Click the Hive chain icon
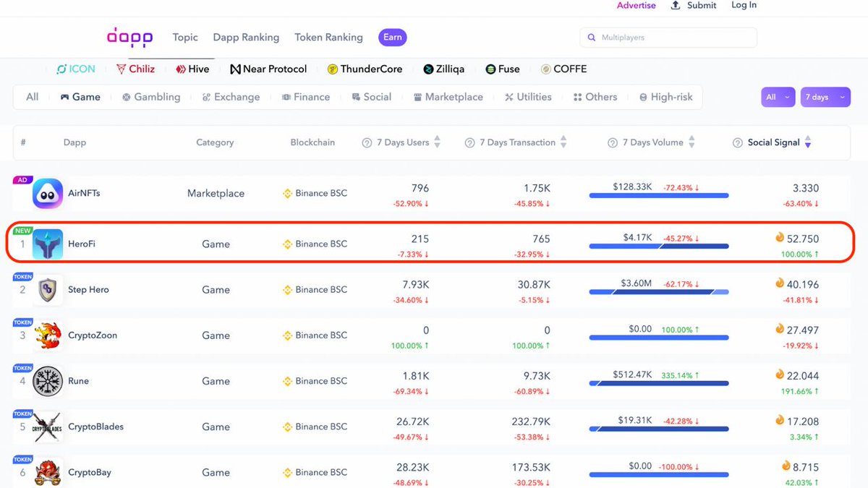The height and width of the screenshot is (488, 868). (181, 69)
